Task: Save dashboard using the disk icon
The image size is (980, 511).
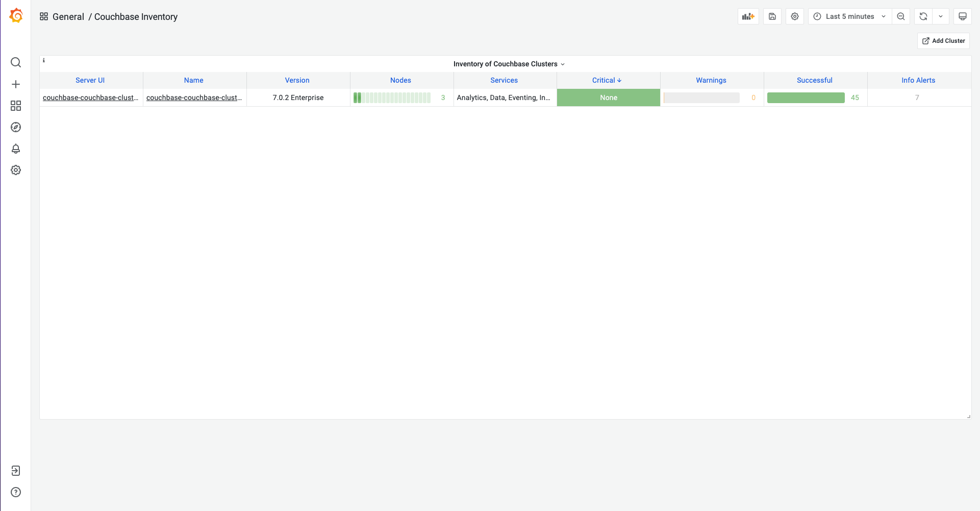Action: (x=772, y=16)
